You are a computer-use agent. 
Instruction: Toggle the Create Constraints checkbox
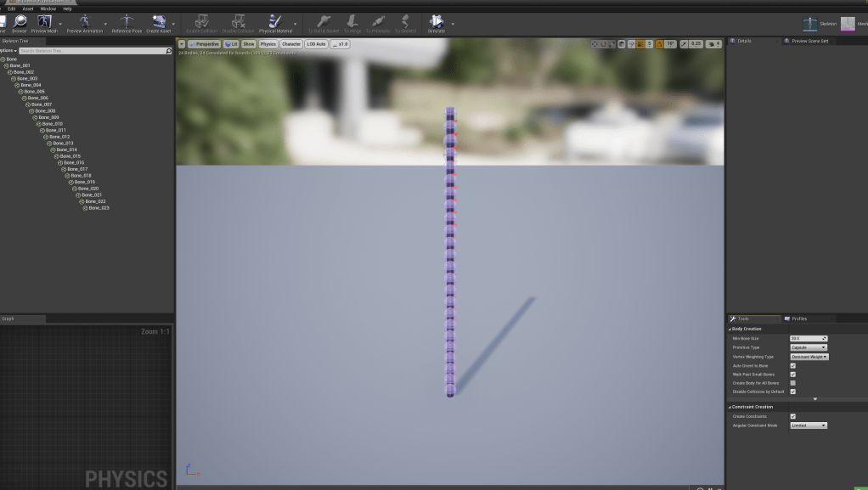[x=792, y=416]
